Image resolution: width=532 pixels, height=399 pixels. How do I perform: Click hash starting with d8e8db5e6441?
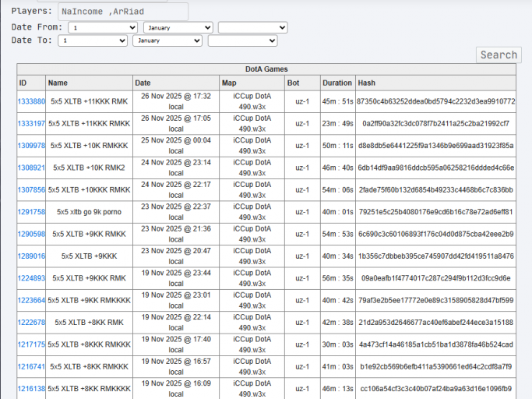tap(435, 145)
